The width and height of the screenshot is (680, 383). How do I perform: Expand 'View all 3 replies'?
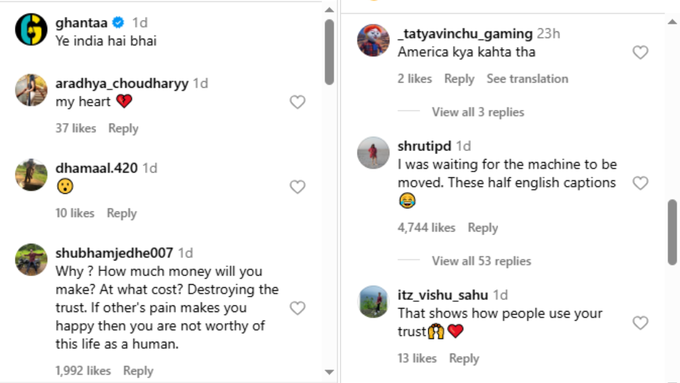[478, 112]
